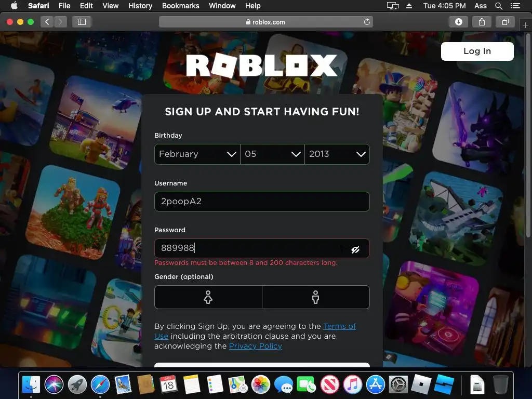
Task: Open a new tab with the plus button
Action: [525, 25]
